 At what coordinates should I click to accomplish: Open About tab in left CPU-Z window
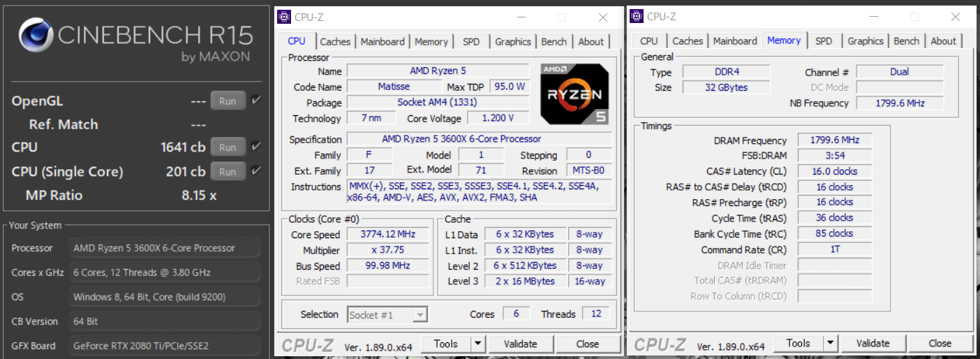click(591, 42)
